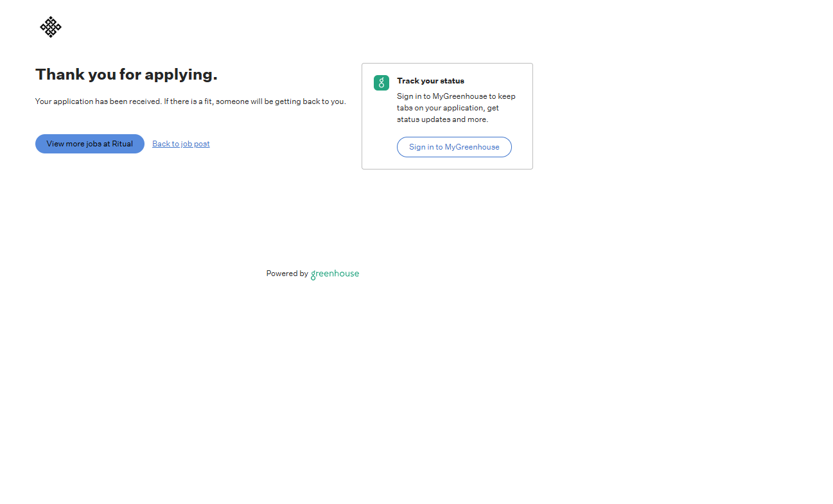833x504 pixels.
Task: Click the word 'Thank' in the heading
Action: coord(60,74)
